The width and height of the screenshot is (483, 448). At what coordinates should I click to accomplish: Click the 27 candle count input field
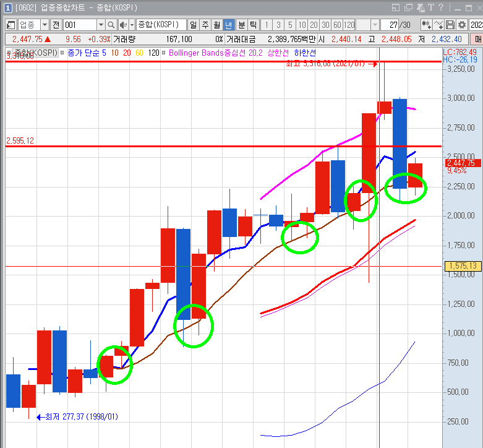[x=391, y=25]
